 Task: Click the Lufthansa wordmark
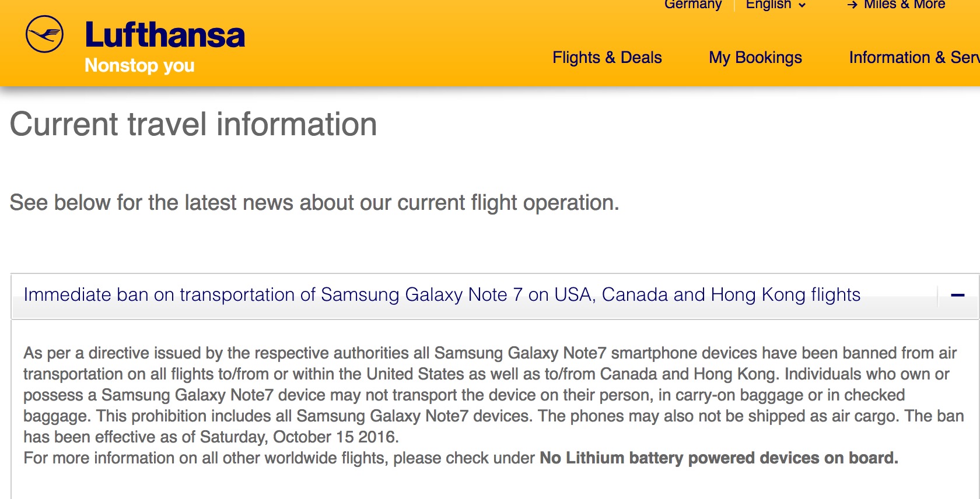point(165,35)
